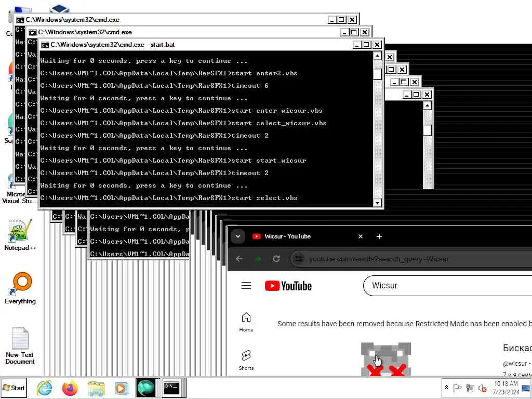Minimize the start.bat cmd window
Viewport: 532px width, 399px height.
(x=356, y=45)
